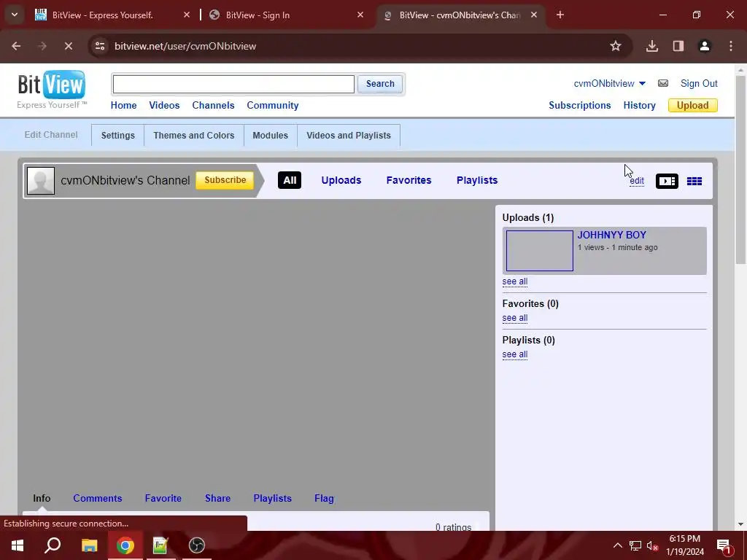Open the Share tab below the player
Image resolution: width=747 pixels, height=560 pixels.
click(217, 498)
